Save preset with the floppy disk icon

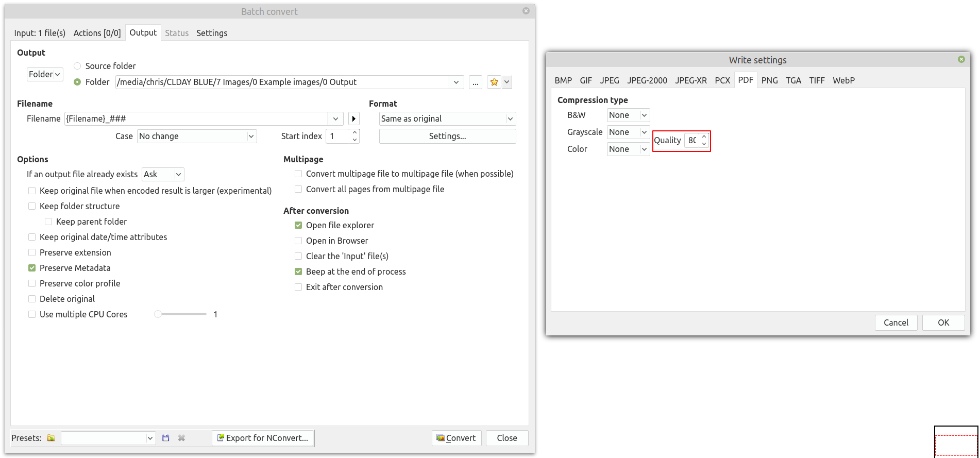coord(165,438)
